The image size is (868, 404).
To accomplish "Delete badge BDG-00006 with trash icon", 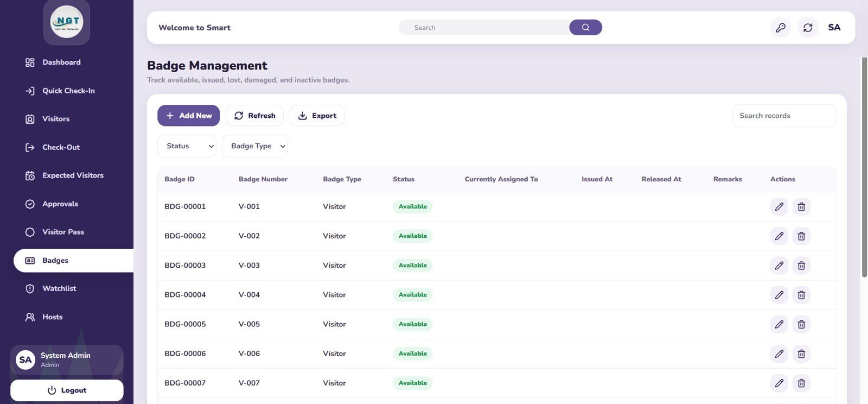I will coord(801,353).
